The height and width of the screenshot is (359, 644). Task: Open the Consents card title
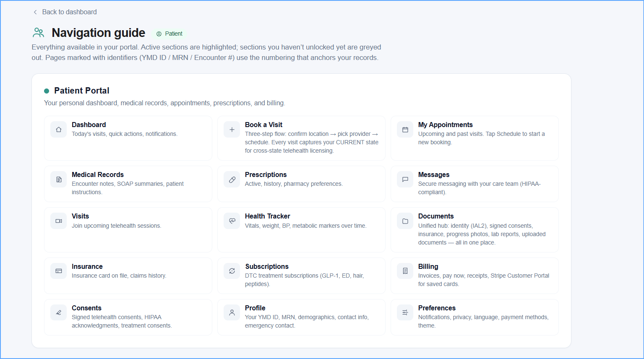[86, 308]
